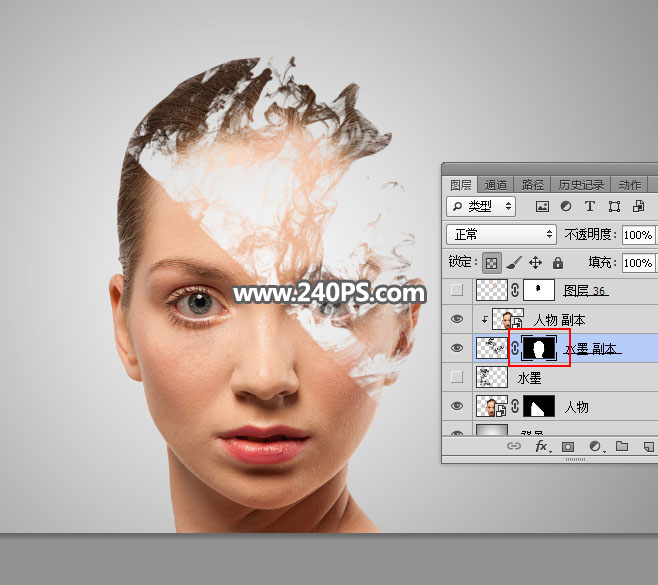Select layer name 人物
This screenshot has width=658, height=585.
coord(577,407)
